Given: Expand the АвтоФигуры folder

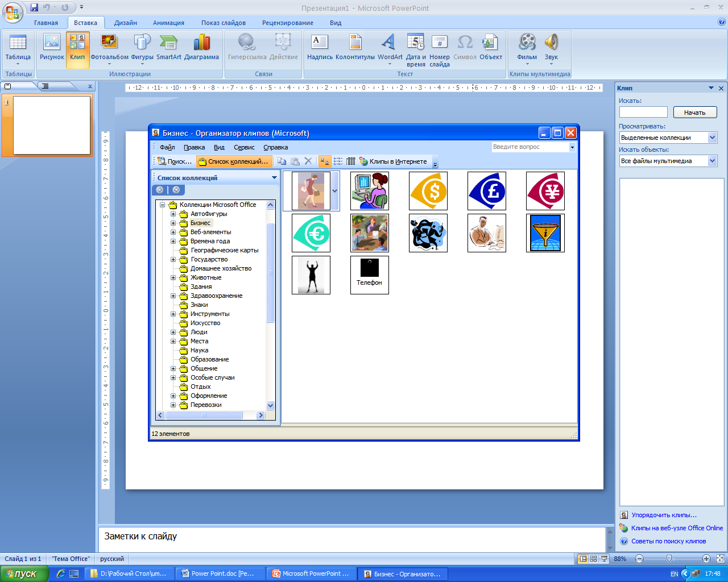Looking at the screenshot, I should pos(173,214).
